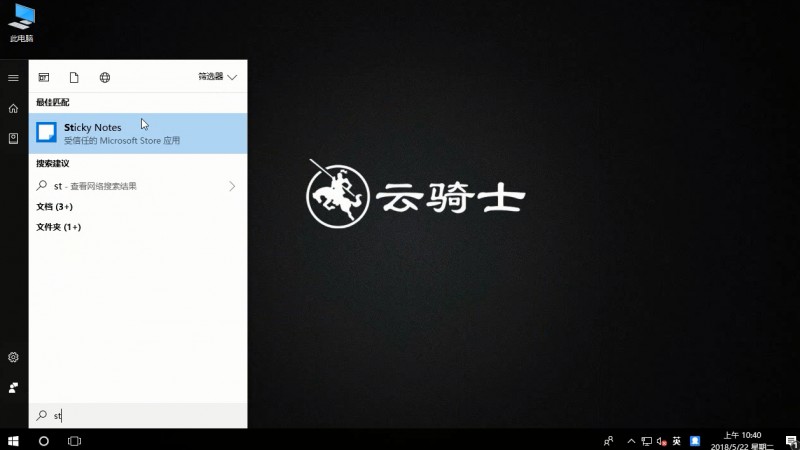Open the Windows Start button
The height and width of the screenshot is (450, 800).
(13, 441)
